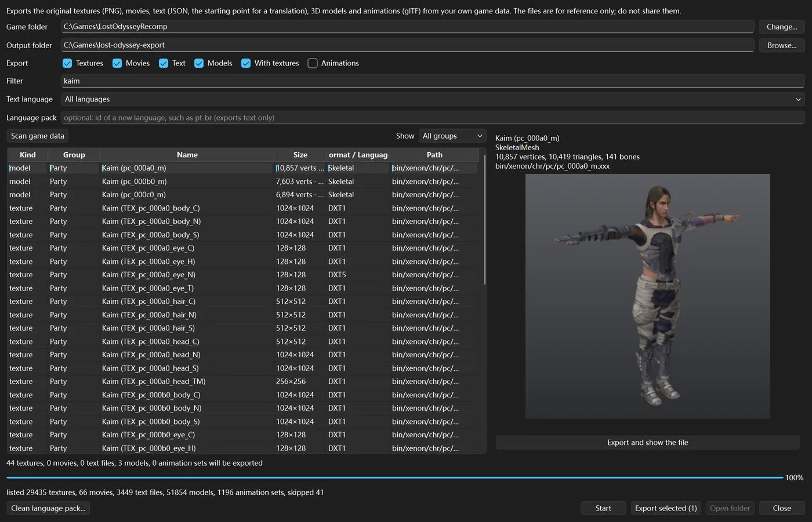Viewport: 812px width, 522px height.
Task: Click Export selected (1) button
Action: [x=666, y=508]
